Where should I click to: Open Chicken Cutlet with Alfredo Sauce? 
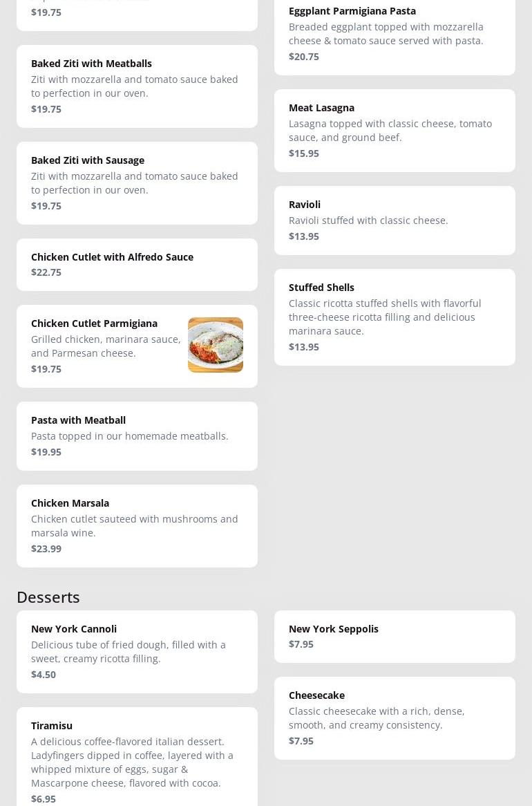pyautogui.click(x=137, y=265)
